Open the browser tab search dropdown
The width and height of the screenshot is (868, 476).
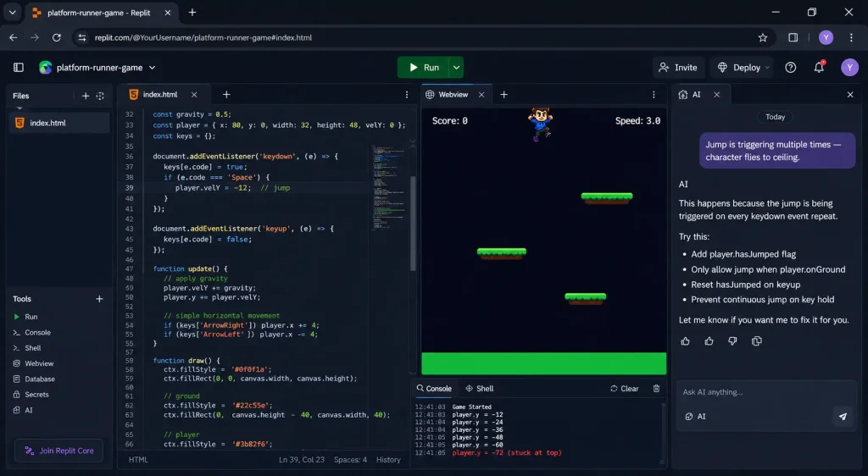coord(12,12)
